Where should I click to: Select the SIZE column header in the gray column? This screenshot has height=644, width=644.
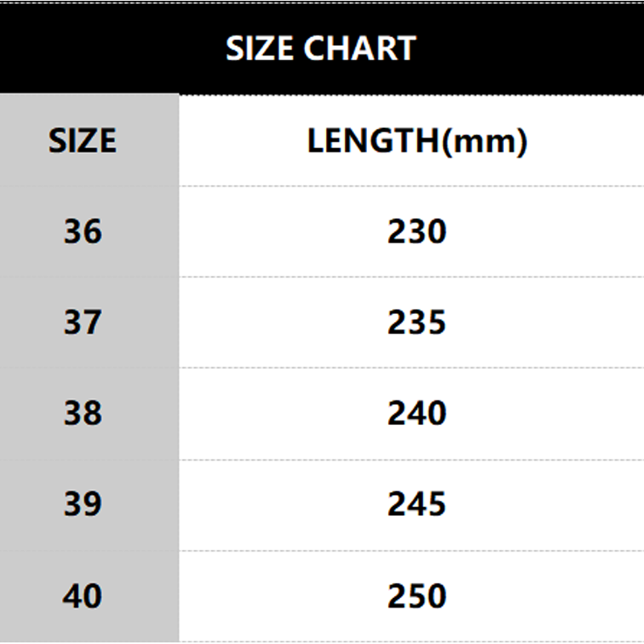[x=82, y=141]
